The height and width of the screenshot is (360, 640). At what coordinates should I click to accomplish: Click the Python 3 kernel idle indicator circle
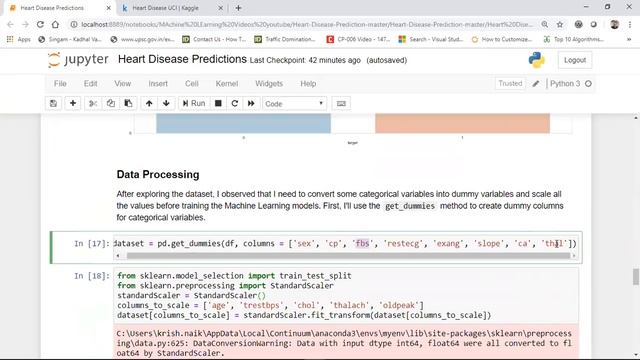(588, 84)
